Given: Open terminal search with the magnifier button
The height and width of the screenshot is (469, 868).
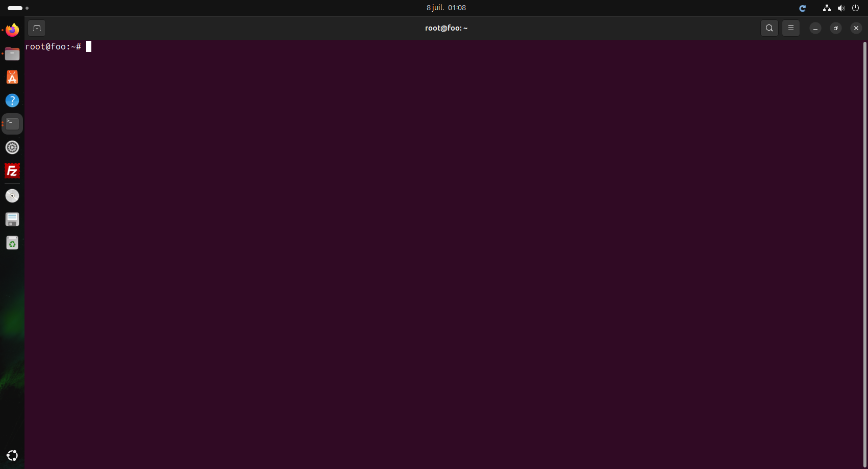Looking at the screenshot, I should [769, 28].
